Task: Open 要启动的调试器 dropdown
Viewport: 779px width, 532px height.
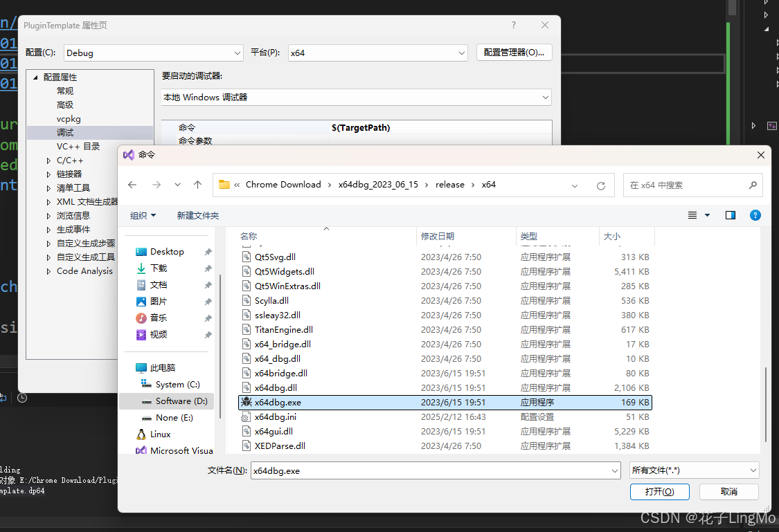Action: click(356, 98)
